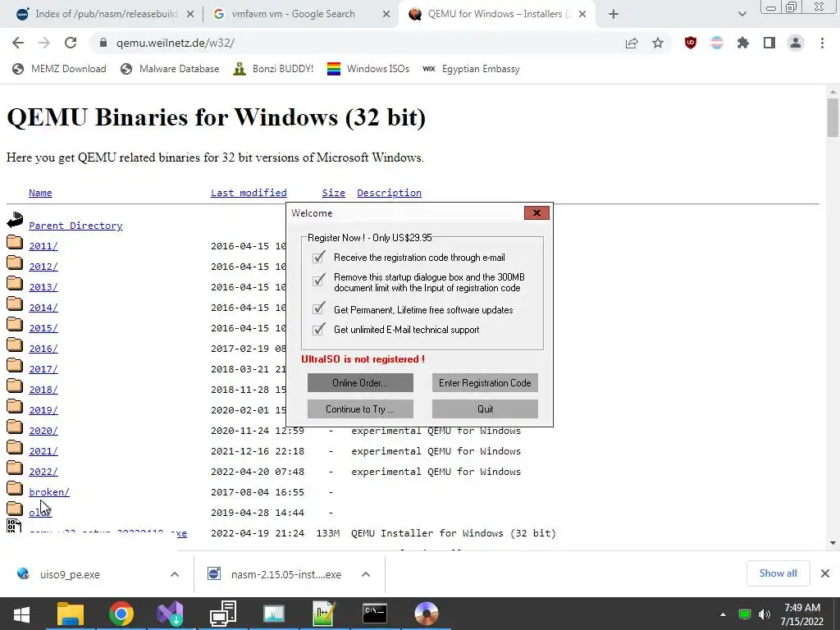Open Notepad++ from the taskbar

pyautogui.click(x=324, y=614)
